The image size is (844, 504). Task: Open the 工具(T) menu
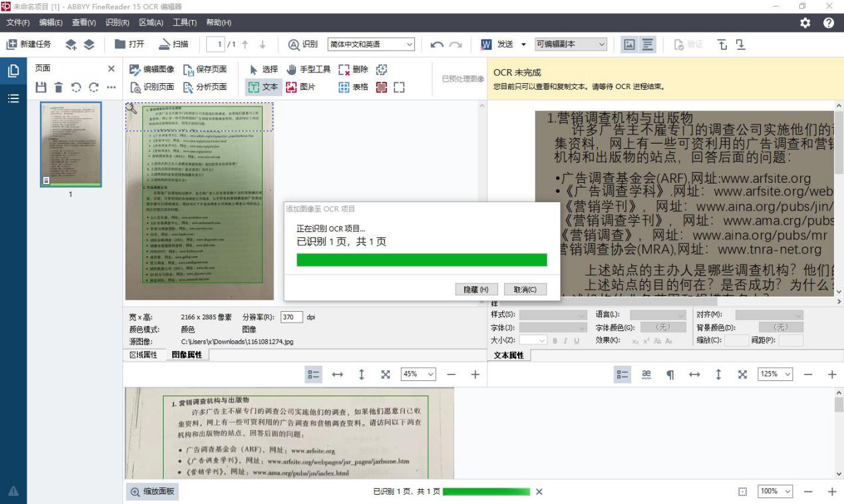point(185,23)
